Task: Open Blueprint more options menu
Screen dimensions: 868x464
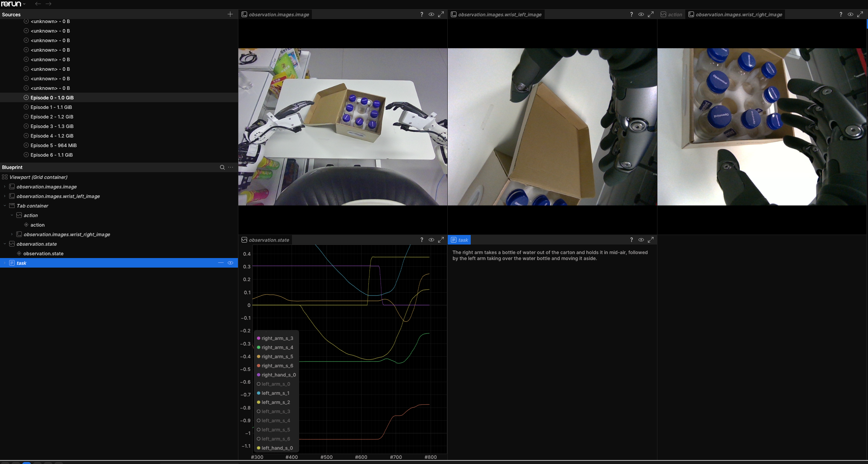Action: [231, 167]
